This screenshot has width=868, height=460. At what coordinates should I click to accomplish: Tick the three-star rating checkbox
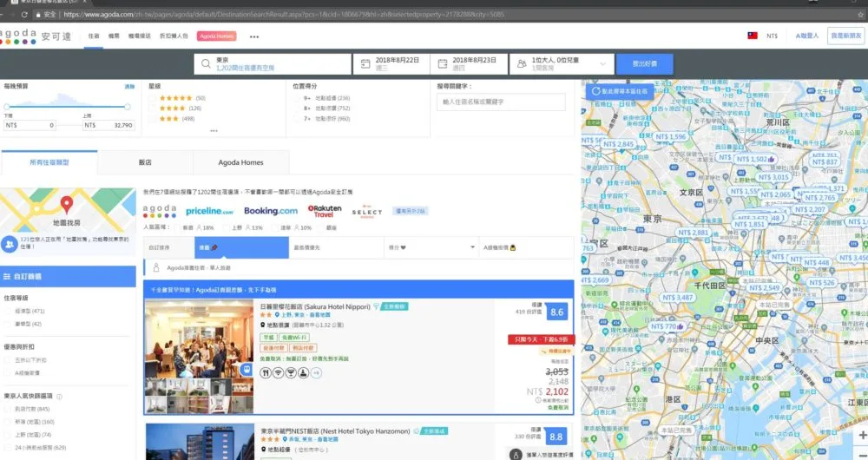click(x=152, y=118)
